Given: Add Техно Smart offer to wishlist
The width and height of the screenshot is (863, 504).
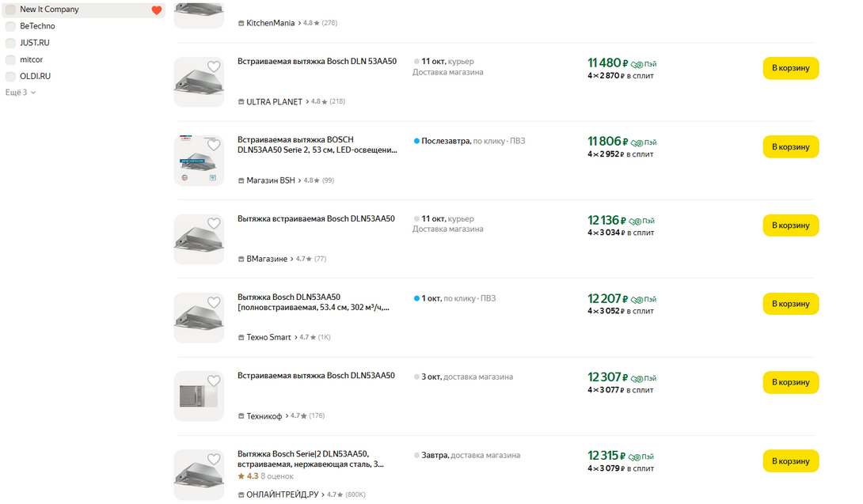Looking at the screenshot, I should [x=214, y=302].
